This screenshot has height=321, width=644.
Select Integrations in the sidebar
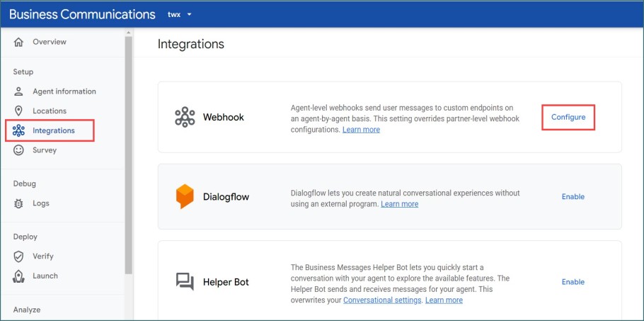(x=53, y=130)
